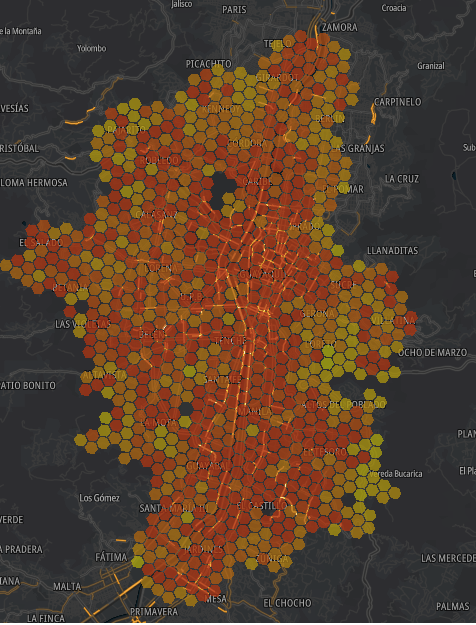Click the EL TESORO label
This screenshot has width=476, height=625.
click(325, 452)
